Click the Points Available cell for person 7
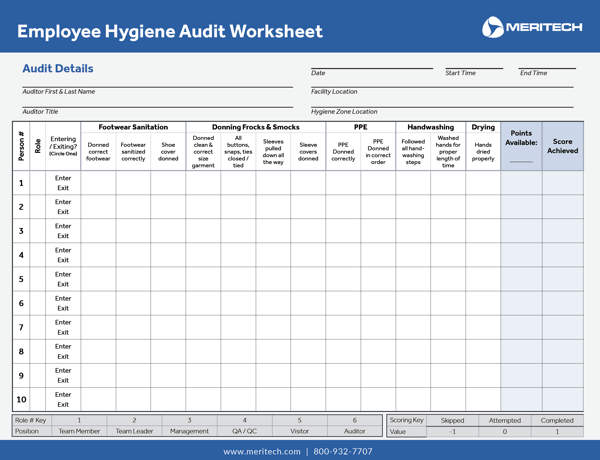 [521, 327]
